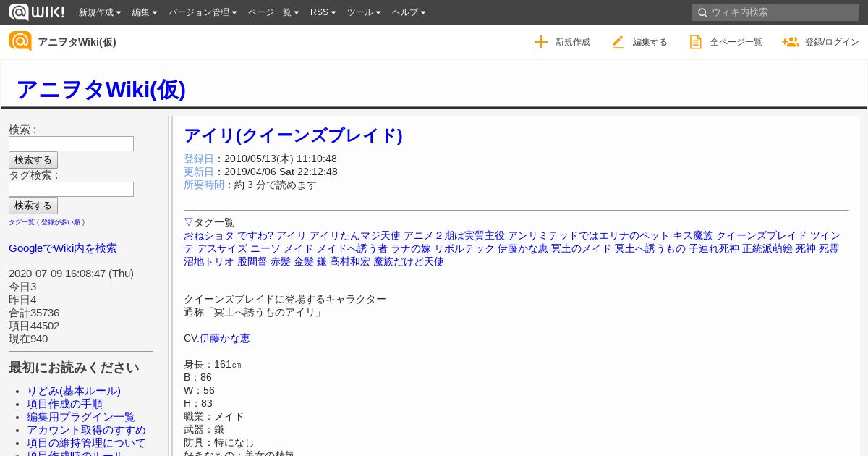The height and width of the screenshot is (456, 868).
Task: Click the クイーンズブレイド tag
Action: pyautogui.click(x=762, y=235)
